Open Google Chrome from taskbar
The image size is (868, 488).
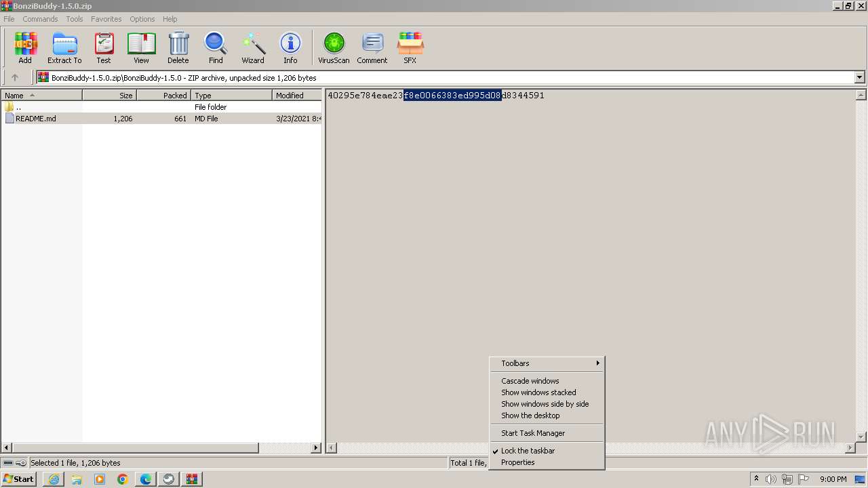[123, 479]
